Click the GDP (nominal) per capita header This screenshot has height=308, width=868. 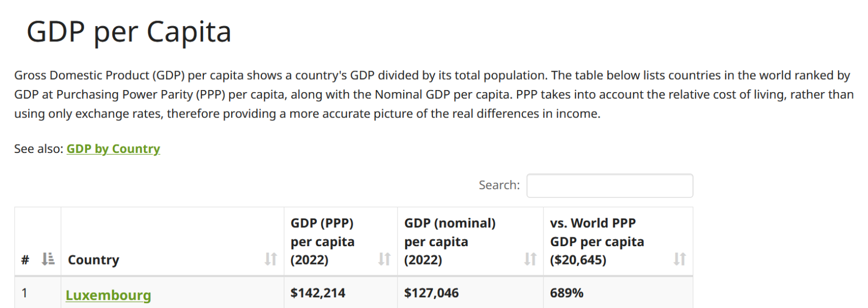470,241
